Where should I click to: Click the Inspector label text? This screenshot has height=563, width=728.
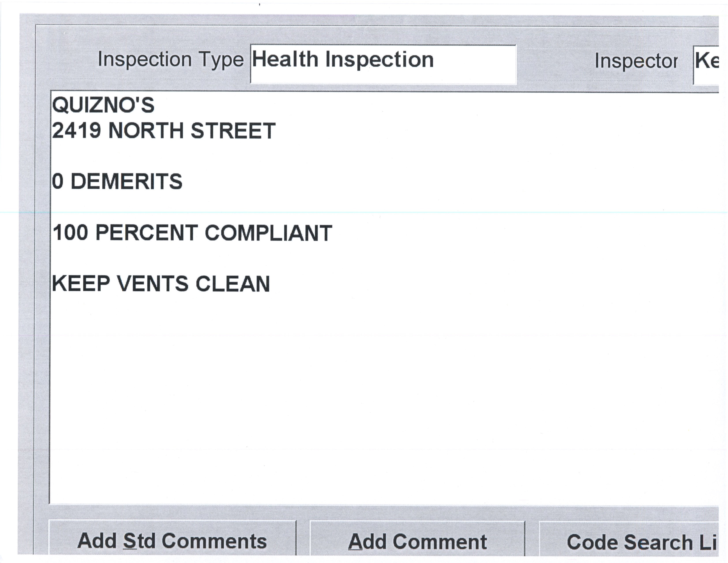pyautogui.click(x=636, y=61)
